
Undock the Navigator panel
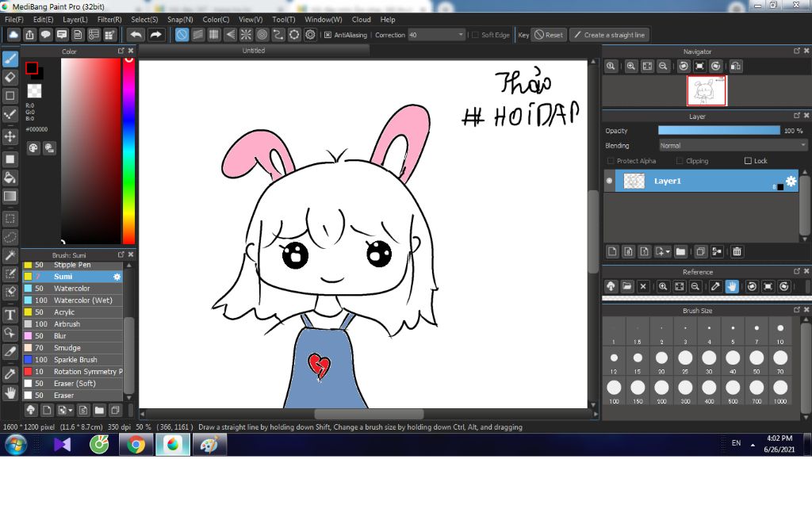[797, 51]
